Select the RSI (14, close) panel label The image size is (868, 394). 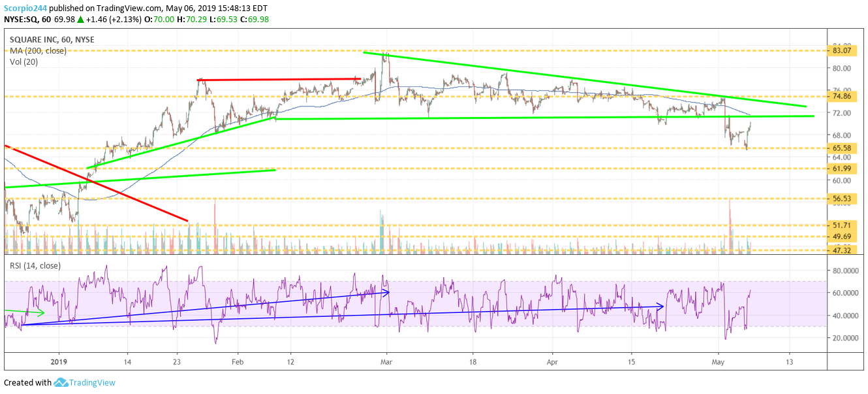[x=35, y=265]
